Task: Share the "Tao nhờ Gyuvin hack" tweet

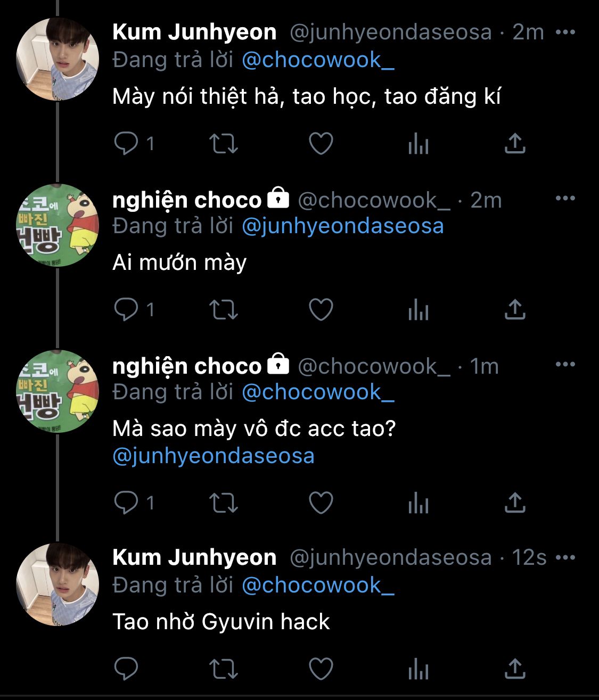Action: click(x=514, y=669)
